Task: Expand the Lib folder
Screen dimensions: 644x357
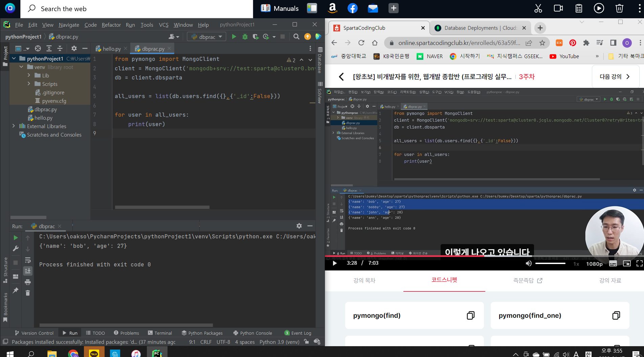Action: [x=29, y=75]
